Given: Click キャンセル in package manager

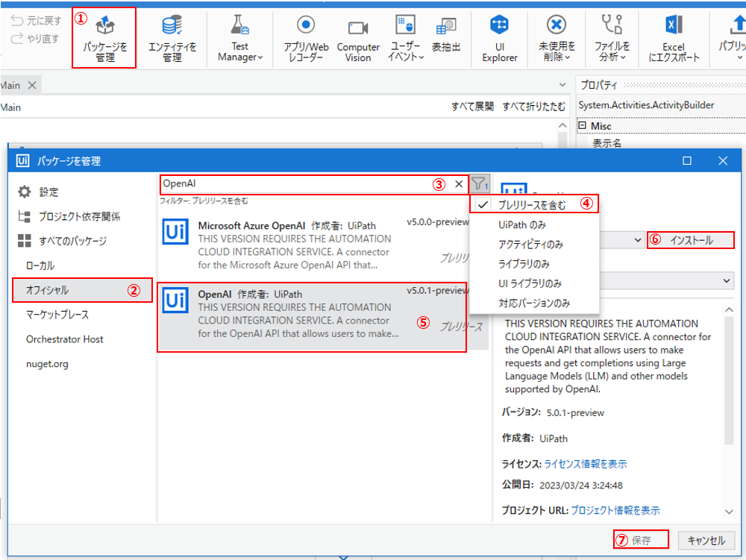Looking at the screenshot, I should pyautogui.click(x=706, y=540).
